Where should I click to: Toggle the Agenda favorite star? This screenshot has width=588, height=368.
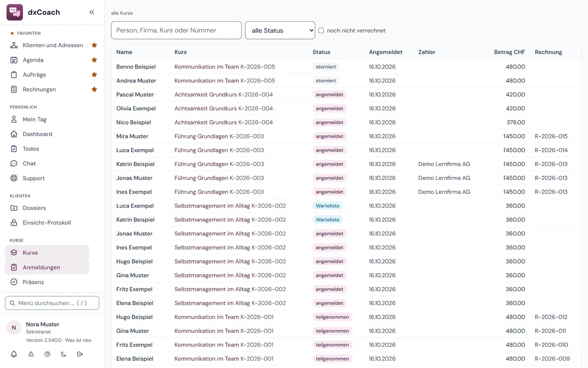[94, 60]
